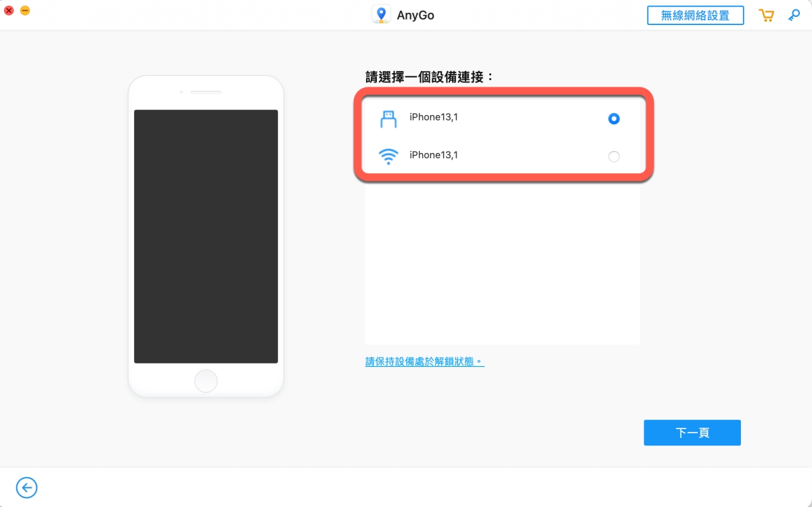Close the AnyGo window

coord(9,11)
